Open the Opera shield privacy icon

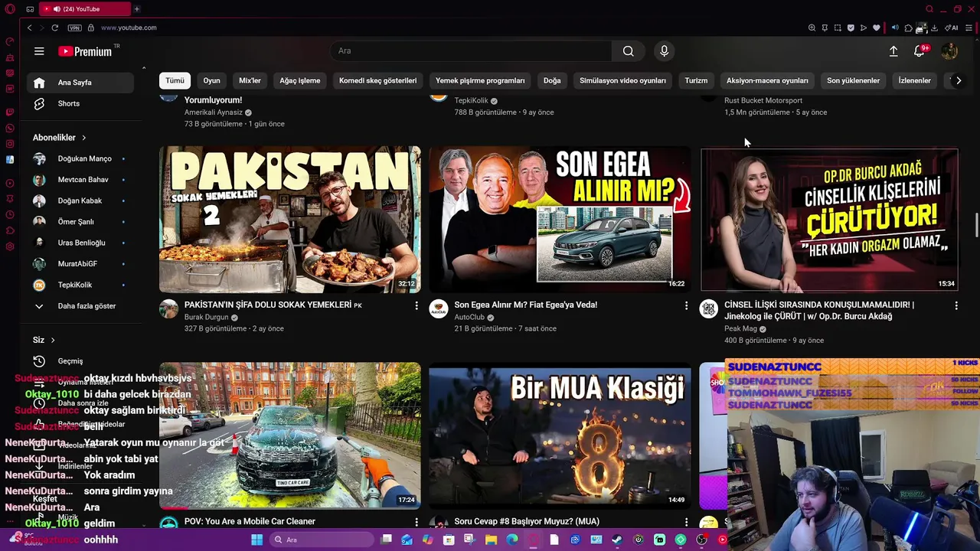click(851, 28)
